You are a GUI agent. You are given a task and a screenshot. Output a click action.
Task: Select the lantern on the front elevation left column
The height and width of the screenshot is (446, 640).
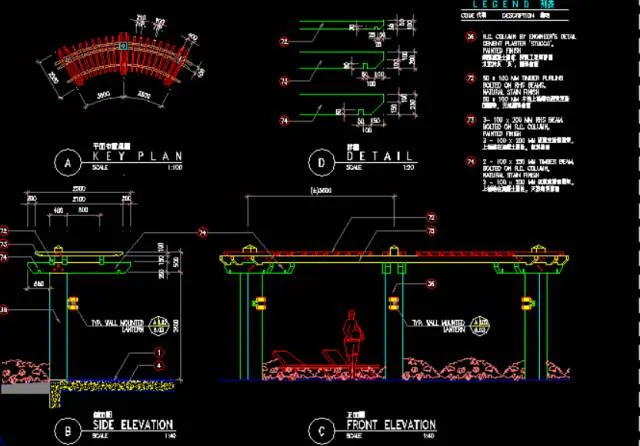[x=260, y=303]
